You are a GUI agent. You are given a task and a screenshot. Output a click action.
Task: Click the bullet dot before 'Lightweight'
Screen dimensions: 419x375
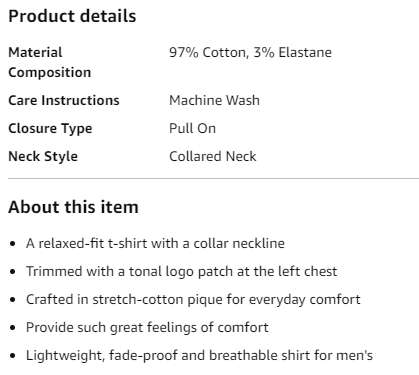pos(13,356)
